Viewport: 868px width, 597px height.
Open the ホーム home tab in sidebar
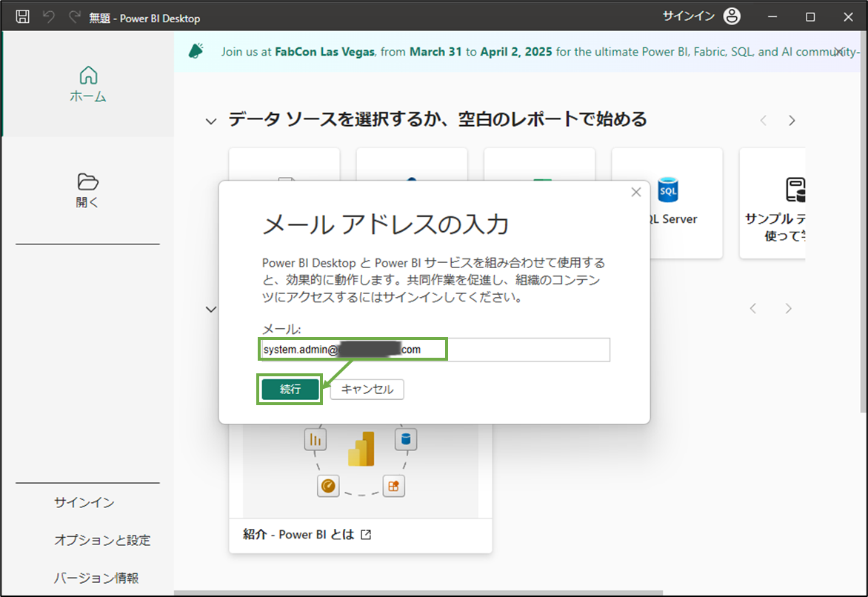(x=88, y=84)
